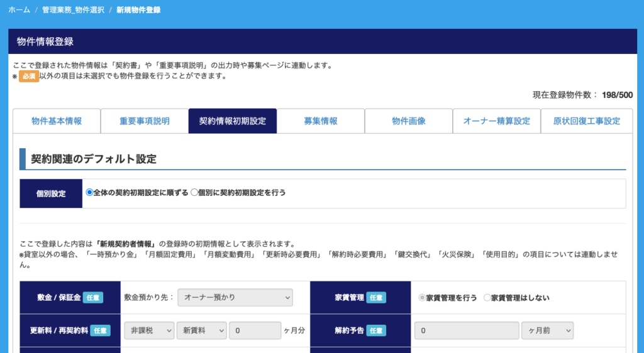644x353 pixels.
Task: Open the 物件基本情報 tab
Action: click(x=57, y=121)
